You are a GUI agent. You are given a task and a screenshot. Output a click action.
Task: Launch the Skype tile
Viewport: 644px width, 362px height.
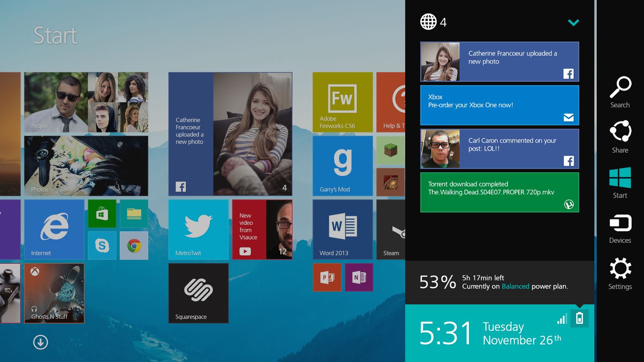(102, 245)
